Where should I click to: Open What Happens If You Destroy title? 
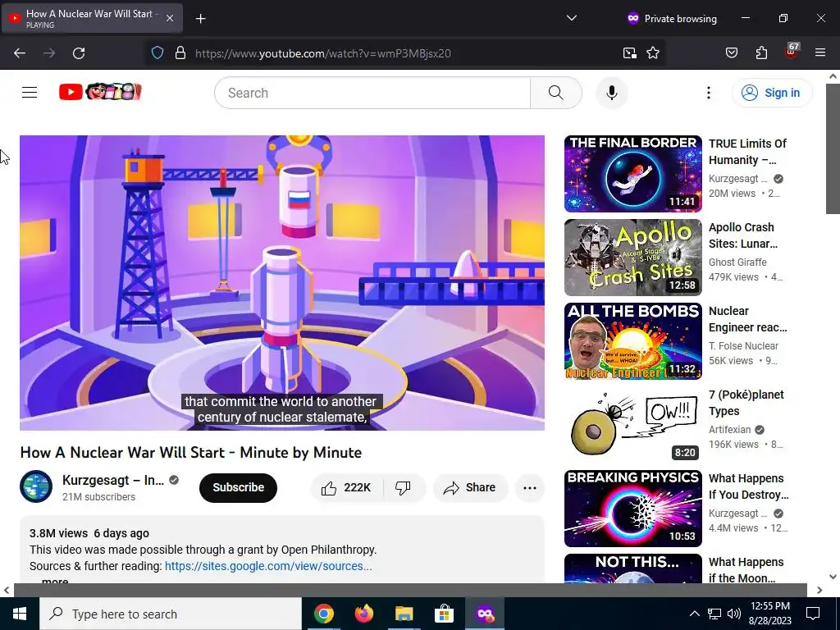(x=748, y=486)
